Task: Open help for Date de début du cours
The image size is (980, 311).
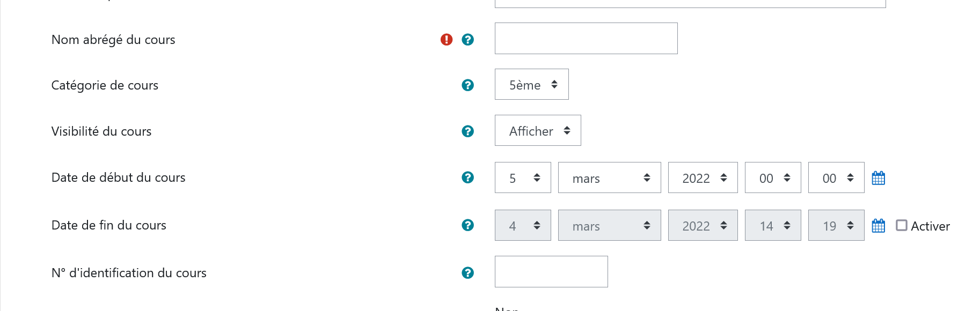Action: (x=467, y=177)
